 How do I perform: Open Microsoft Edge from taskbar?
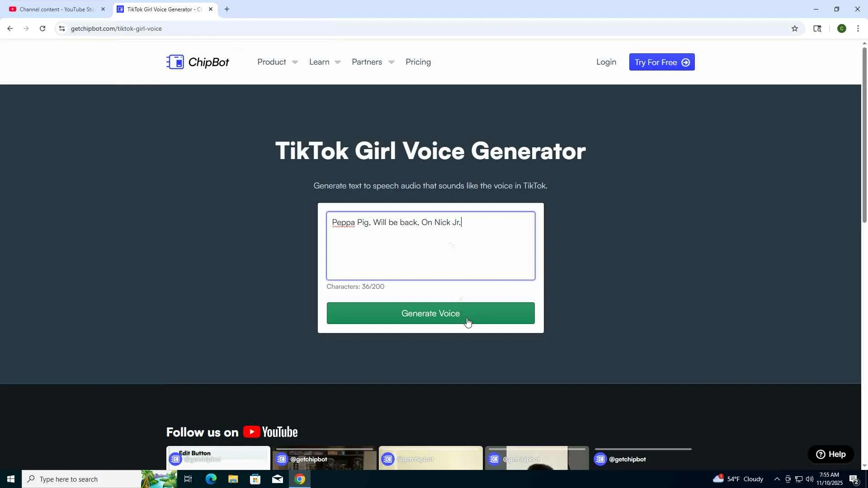point(211,479)
